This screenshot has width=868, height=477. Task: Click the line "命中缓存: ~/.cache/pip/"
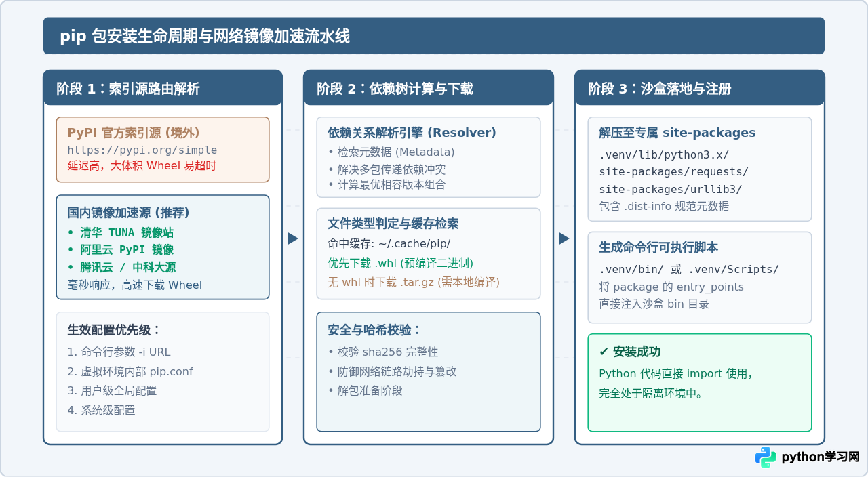389,243
